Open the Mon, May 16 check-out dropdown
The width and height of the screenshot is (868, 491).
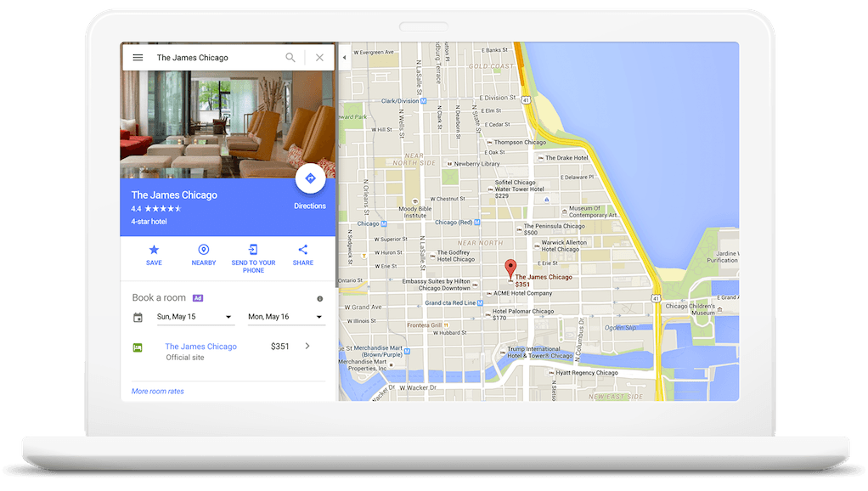pyautogui.click(x=285, y=317)
